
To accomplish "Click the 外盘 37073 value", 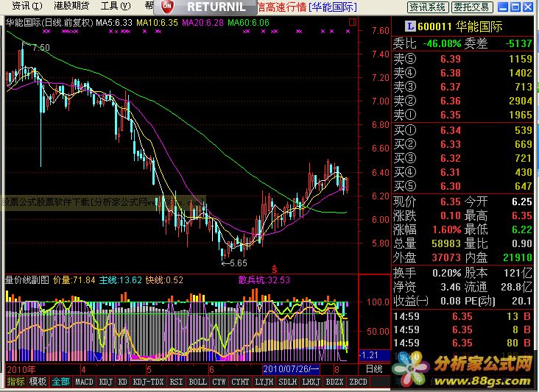I will 445,257.
